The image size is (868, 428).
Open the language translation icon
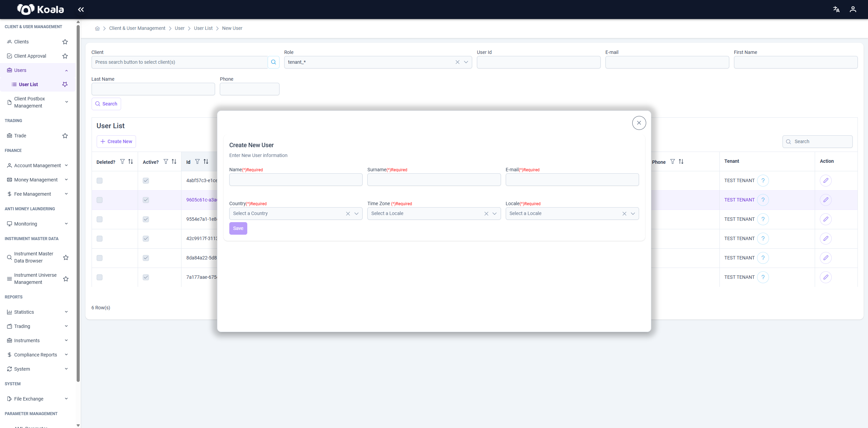tap(836, 9)
